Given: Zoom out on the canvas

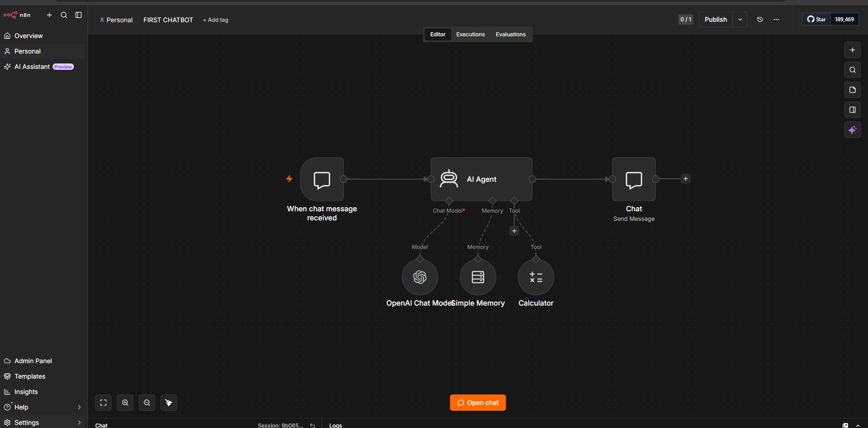Looking at the screenshot, I should pos(147,403).
